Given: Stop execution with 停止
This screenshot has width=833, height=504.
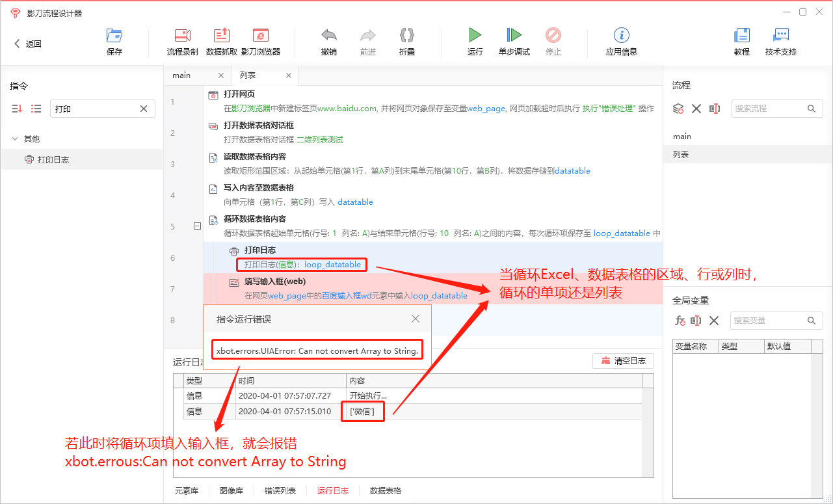Looking at the screenshot, I should pos(553,42).
